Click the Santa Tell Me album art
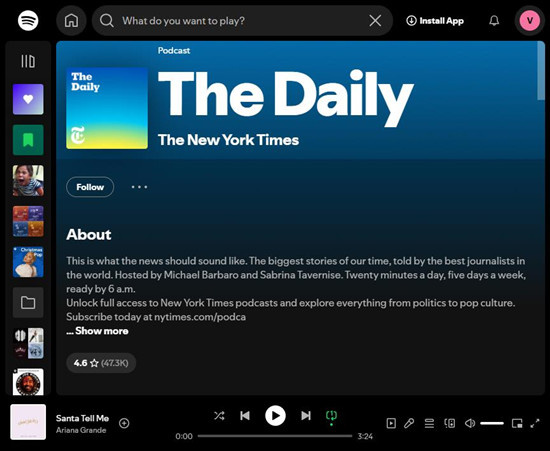550x451 pixels. [x=28, y=422]
